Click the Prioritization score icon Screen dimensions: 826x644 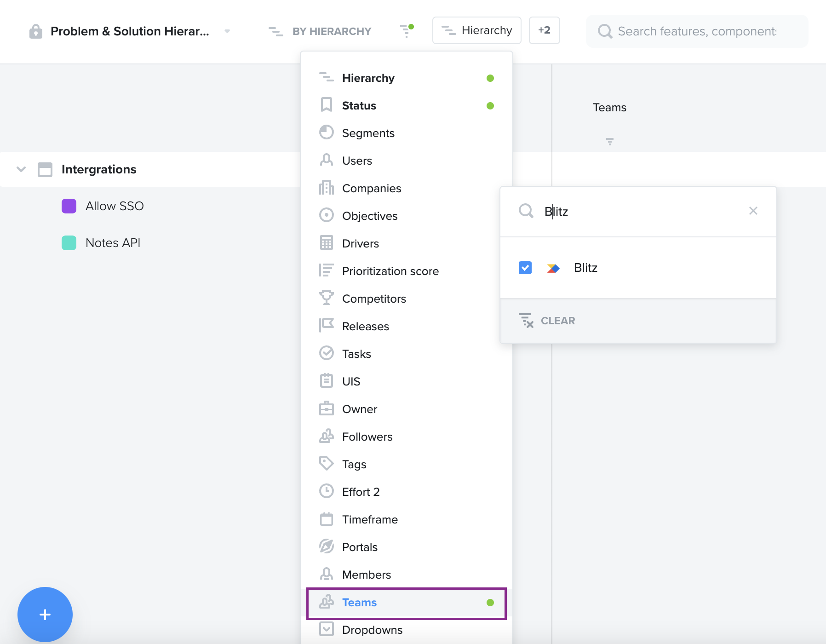point(327,270)
